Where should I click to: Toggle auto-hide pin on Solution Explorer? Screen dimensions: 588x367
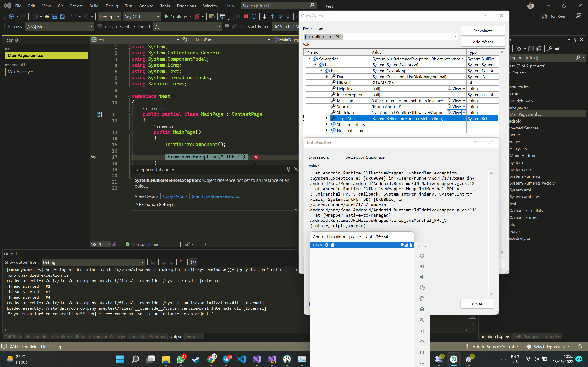[575, 39]
